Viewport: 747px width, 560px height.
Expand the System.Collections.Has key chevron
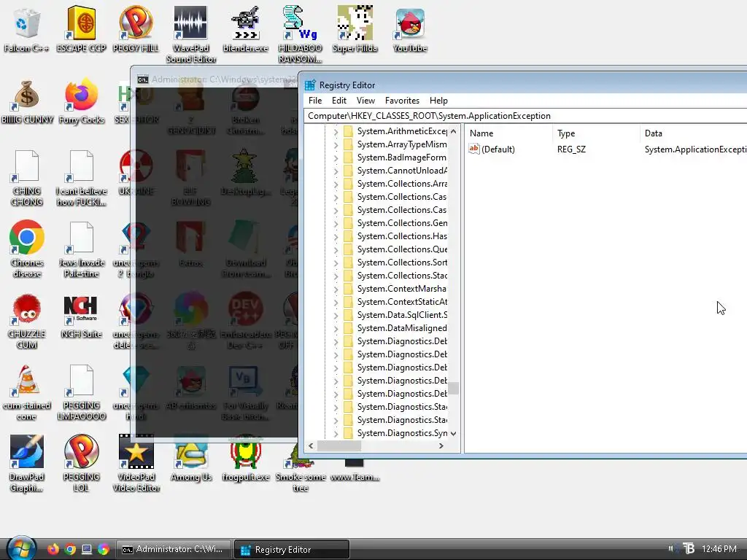point(336,237)
